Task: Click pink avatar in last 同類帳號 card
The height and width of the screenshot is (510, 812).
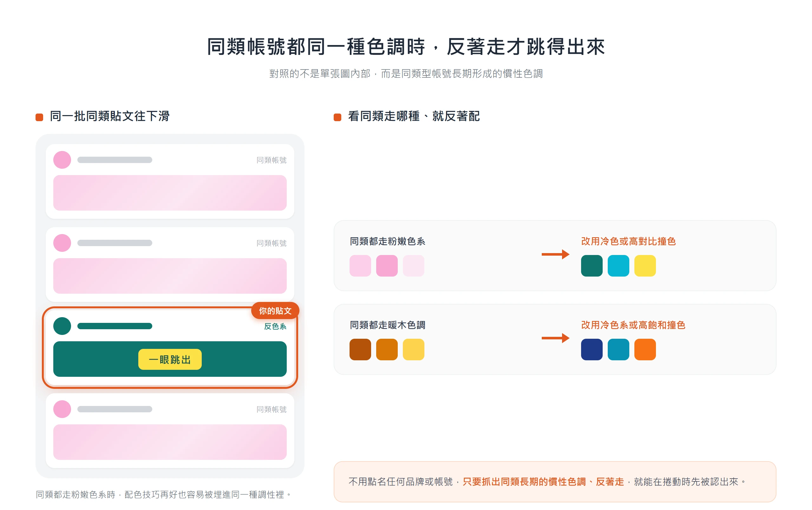Action: [x=62, y=409]
